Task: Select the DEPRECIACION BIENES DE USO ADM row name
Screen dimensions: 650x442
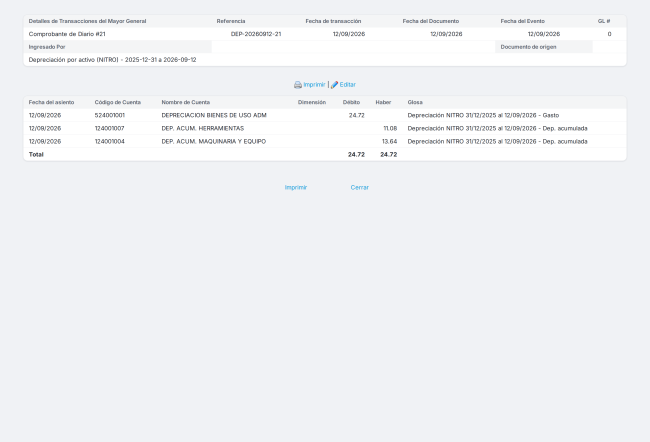Action: point(214,115)
